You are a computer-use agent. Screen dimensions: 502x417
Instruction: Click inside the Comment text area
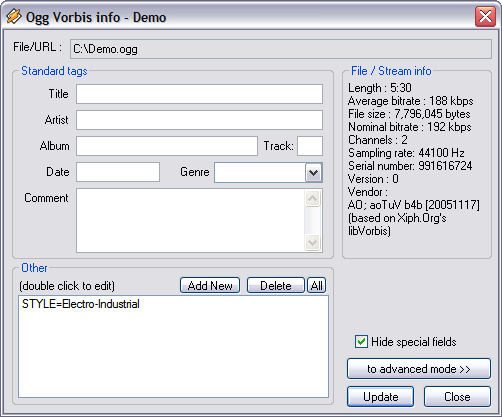click(x=190, y=220)
